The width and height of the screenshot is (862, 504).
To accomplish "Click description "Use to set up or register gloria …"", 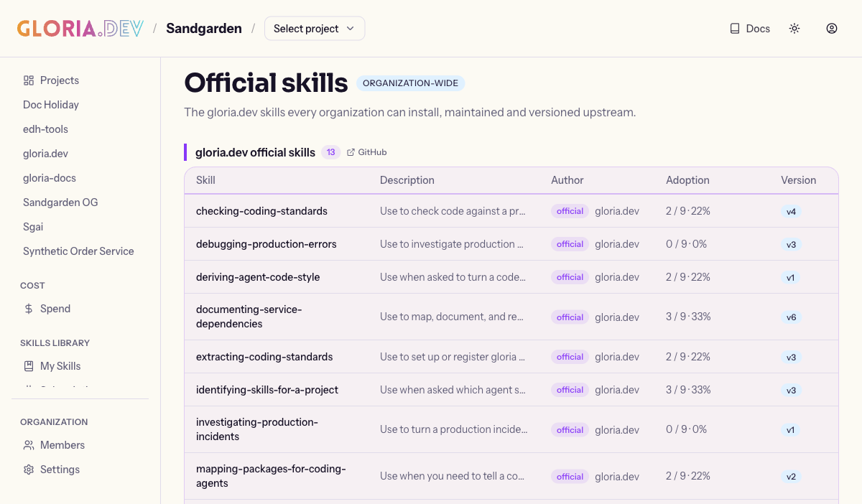I will (453, 357).
